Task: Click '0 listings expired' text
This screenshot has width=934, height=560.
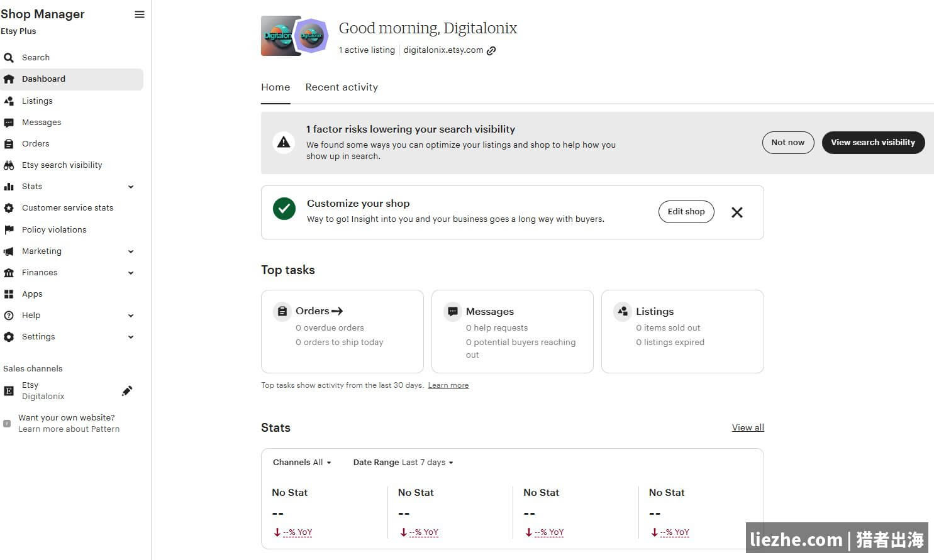Action: coord(670,343)
